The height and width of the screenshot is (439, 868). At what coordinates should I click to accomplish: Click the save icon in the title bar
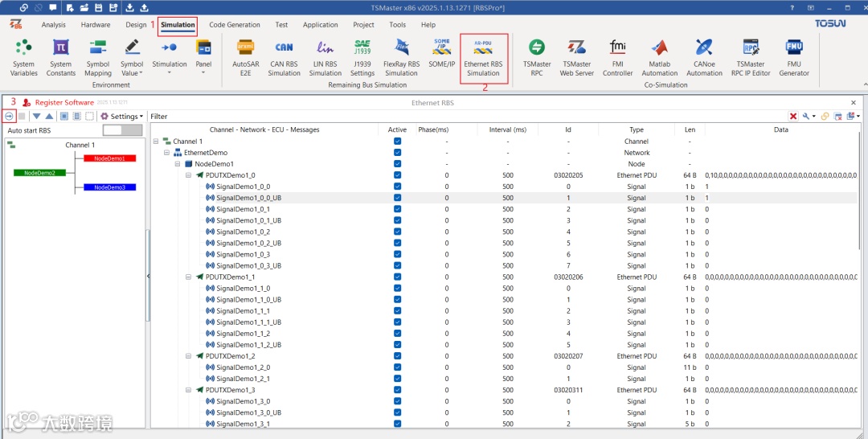click(x=99, y=8)
